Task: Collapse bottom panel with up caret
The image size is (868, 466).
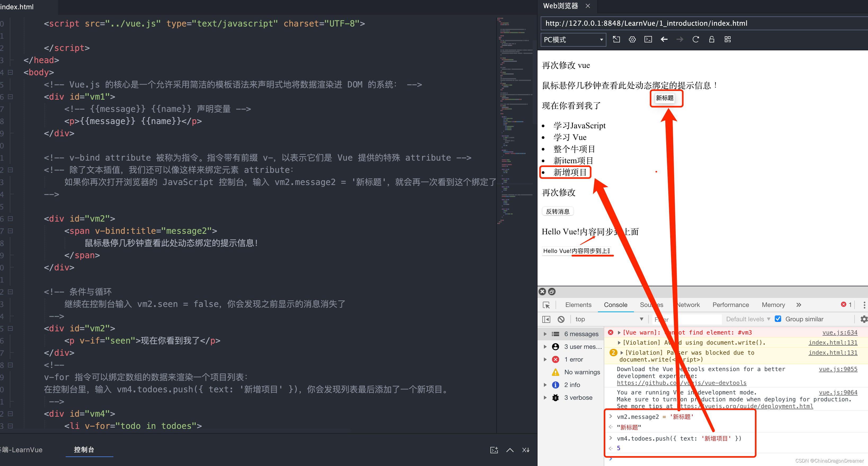Action: pos(510,450)
